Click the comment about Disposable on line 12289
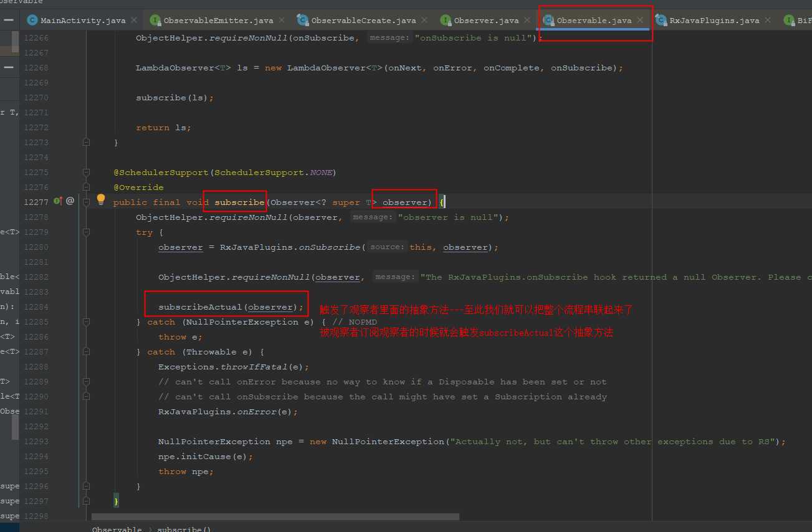Image resolution: width=812 pixels, height=532 pixels. [x=382, y=382]
